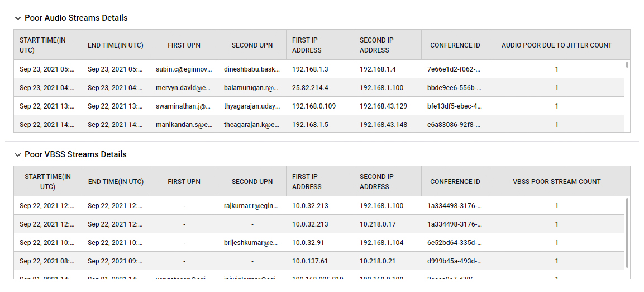The image size is (644, 292).
Task: Click the rajkumar.r second UPN cell
Action: click(x=252, y=206)
